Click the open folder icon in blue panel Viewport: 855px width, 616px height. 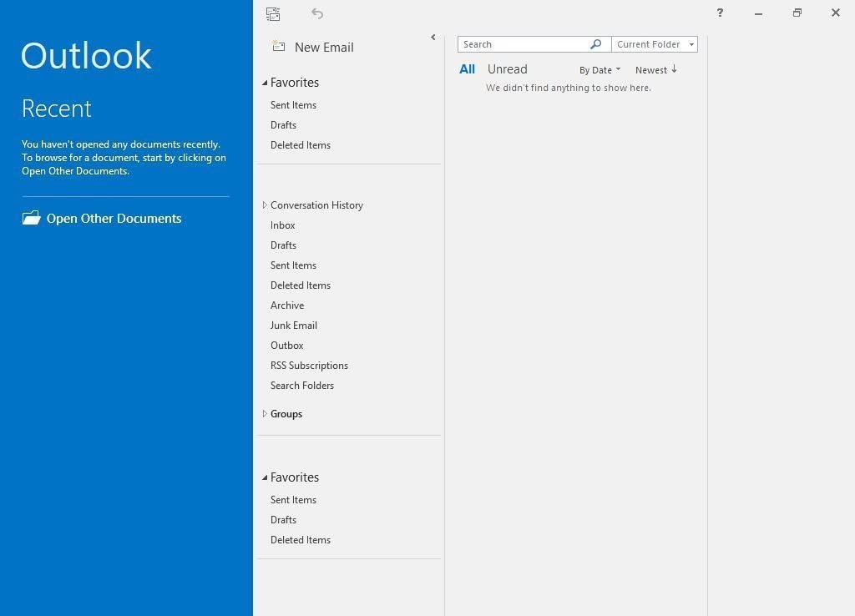pos(31,218)
